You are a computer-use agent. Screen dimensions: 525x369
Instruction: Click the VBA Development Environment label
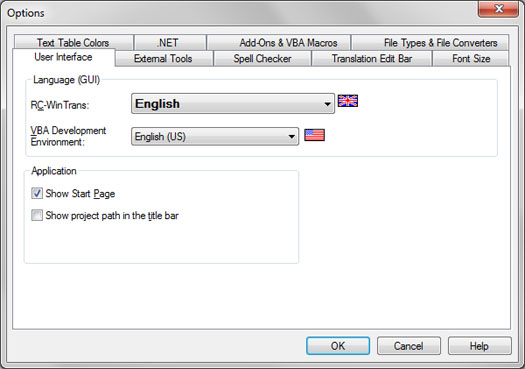[x=68, y=136]
